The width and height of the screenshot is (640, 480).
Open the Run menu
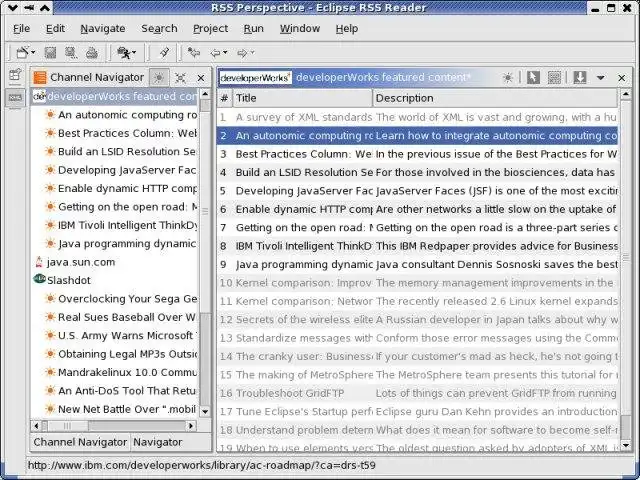[x=253, y=29]
